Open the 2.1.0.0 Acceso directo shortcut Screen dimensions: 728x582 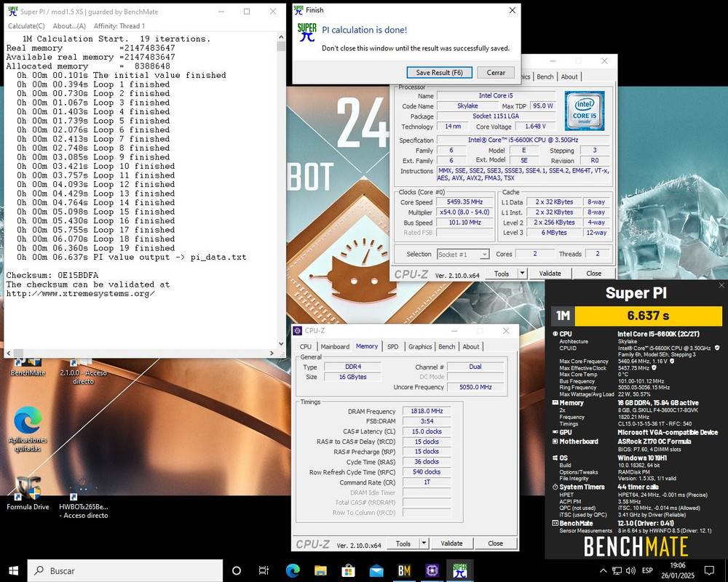pos(83,371)
